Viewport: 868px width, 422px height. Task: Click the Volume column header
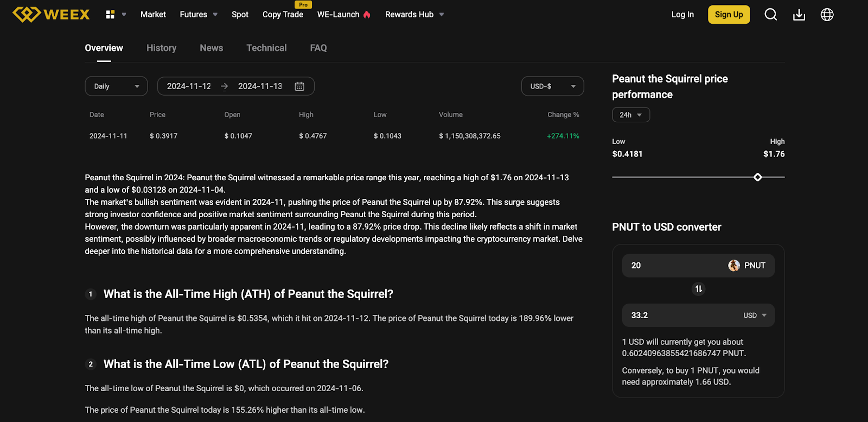451,115
